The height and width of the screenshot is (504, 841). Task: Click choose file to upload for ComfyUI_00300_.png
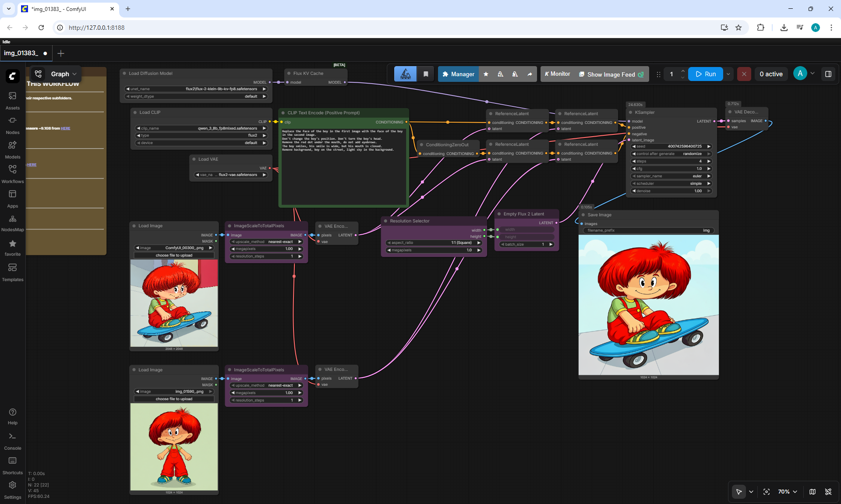click(x=174, y=255)
